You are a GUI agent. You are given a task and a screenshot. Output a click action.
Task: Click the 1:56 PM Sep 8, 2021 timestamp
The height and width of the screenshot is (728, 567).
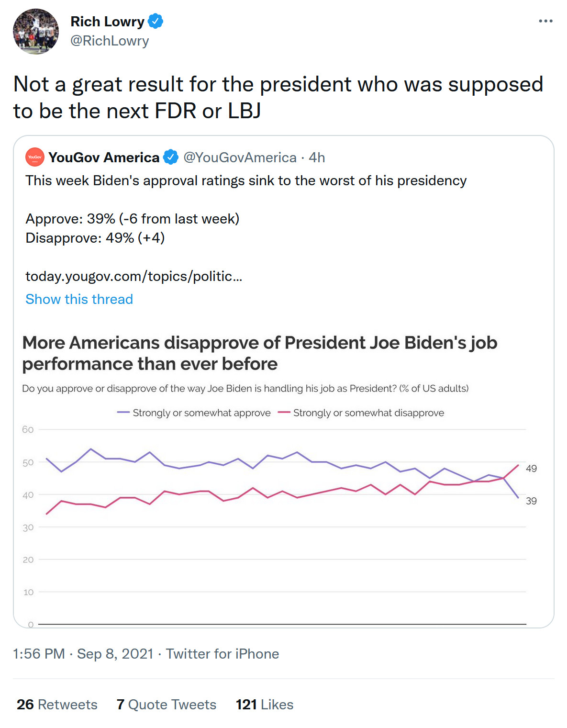83,654
